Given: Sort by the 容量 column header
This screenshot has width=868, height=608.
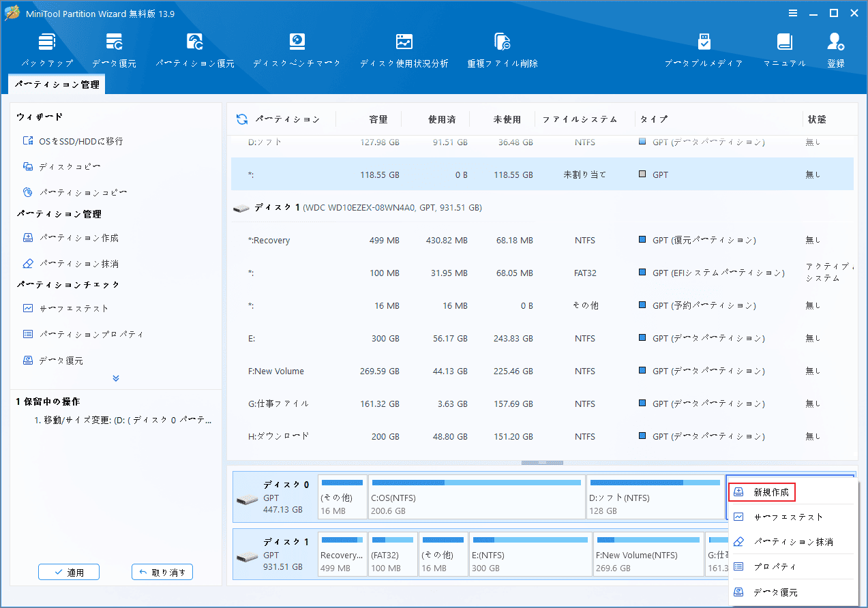Looking at the screenshot, I should tap(378, 119).
